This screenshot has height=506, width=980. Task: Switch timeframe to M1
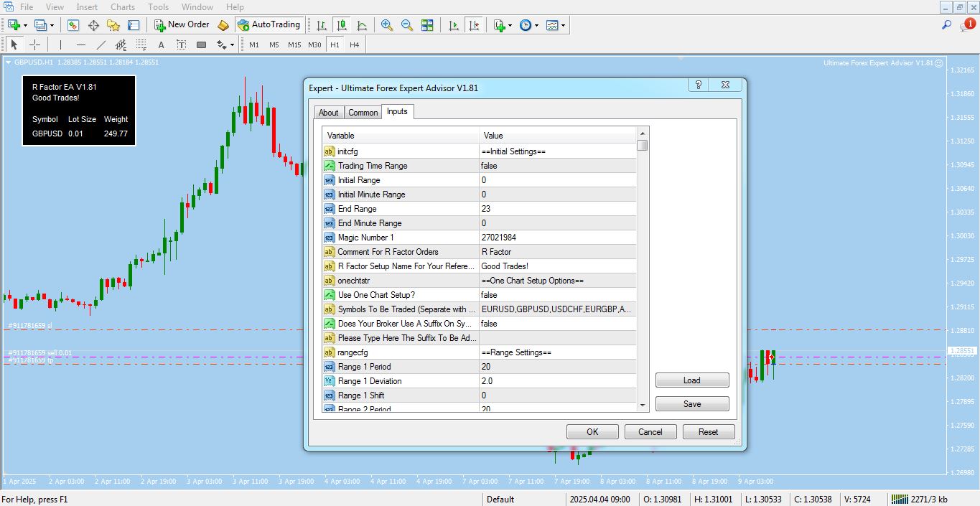pyautogui.click(x=254, y=44)
